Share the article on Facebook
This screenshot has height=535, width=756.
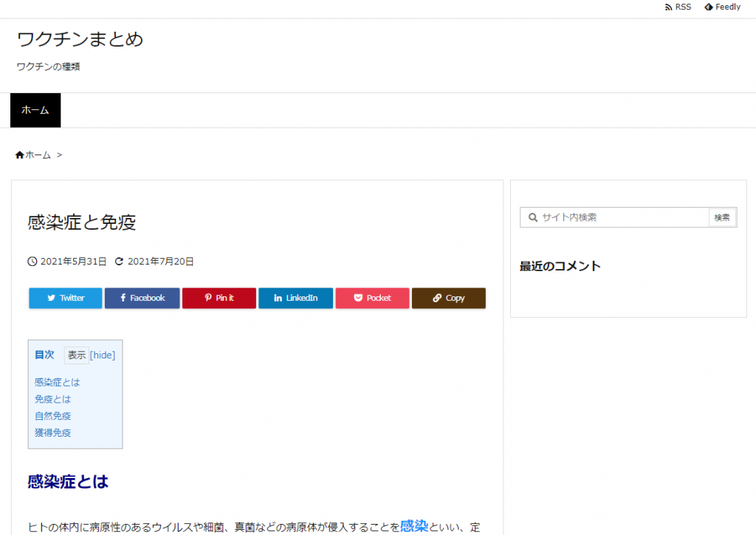tap(142, 298)
